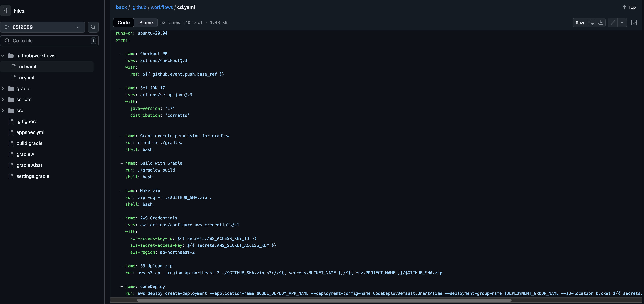This screenshot has height=304, width=644.
Task: Copy raw file contents icon
Action: [x=591, y=22]
